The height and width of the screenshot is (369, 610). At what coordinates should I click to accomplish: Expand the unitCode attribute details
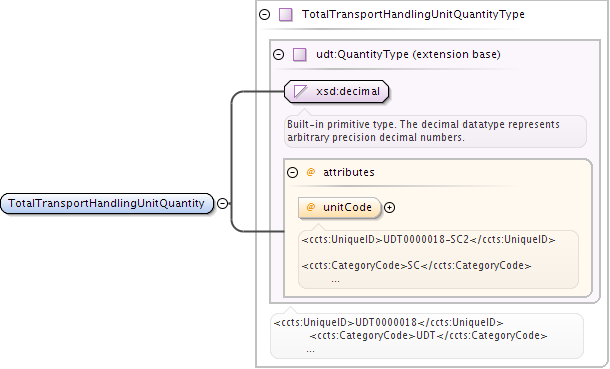389,208
